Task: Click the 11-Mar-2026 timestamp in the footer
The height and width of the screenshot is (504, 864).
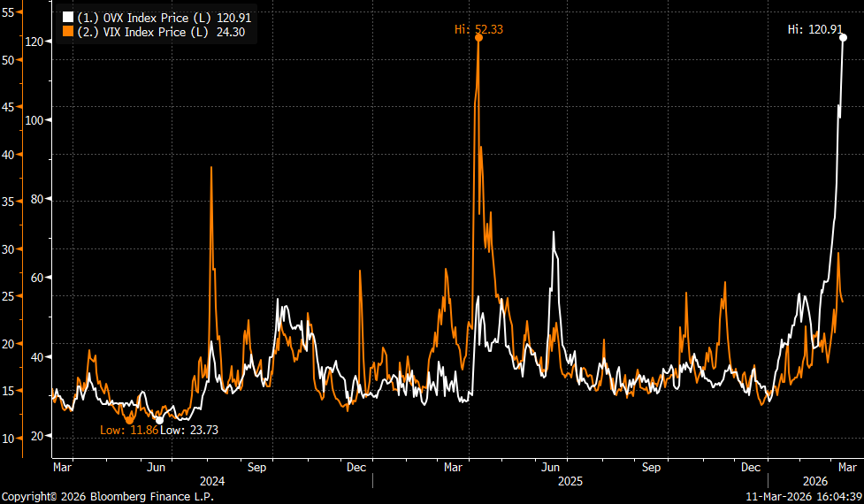Action: pyautogui.click(x=800, y=497)
